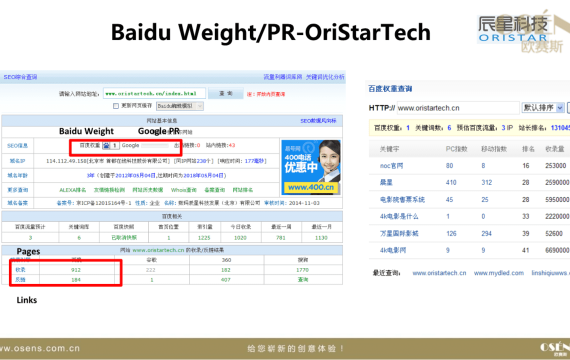Click the 收录 row label
Viewport: 570px width, 360px height.
[x=20, y=270]
